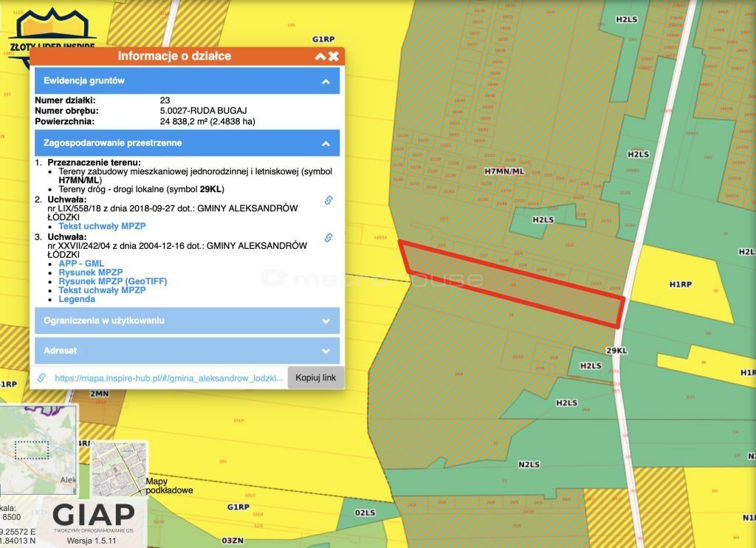Open the APP - GML link
The image size is (756, 548).
[81, 264]
